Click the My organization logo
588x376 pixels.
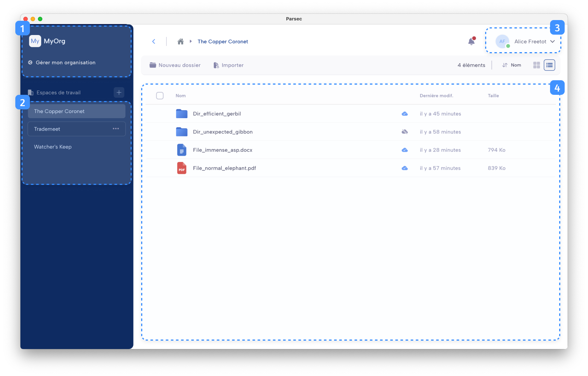click(x=35, y=41)
